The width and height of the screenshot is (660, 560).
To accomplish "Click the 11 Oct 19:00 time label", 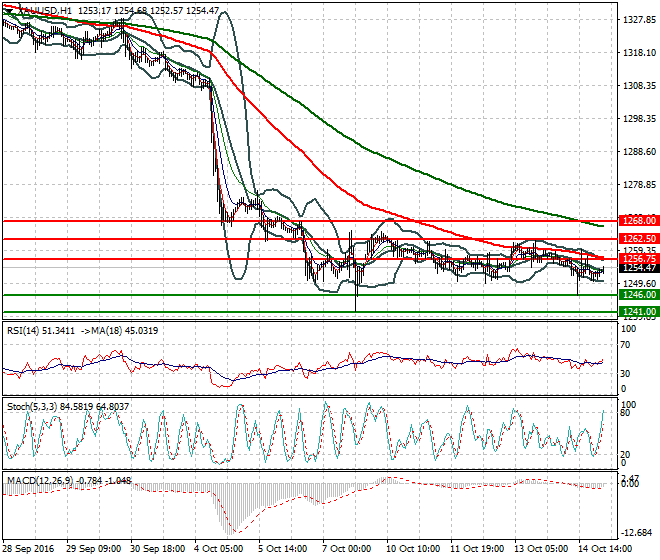I will pyautogui.click(x=477, y=549).
